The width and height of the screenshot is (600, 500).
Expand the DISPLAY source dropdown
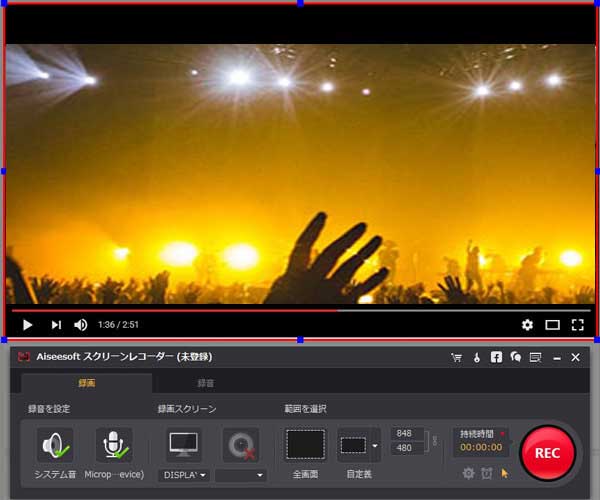(184, 475)
